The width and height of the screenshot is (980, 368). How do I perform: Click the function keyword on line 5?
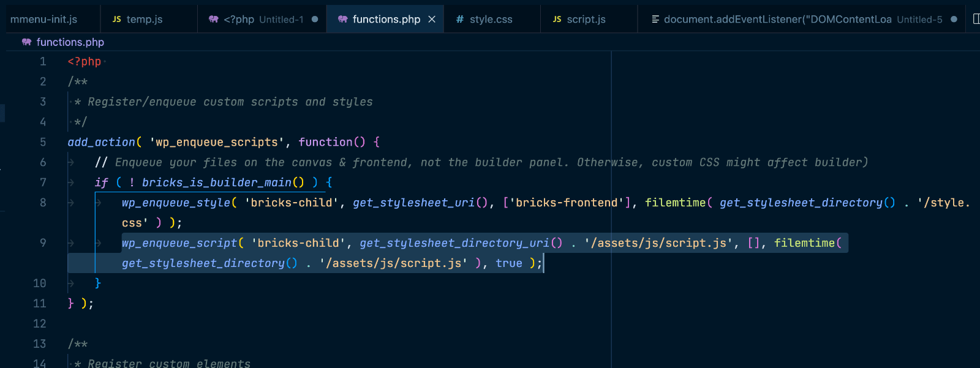325,142
